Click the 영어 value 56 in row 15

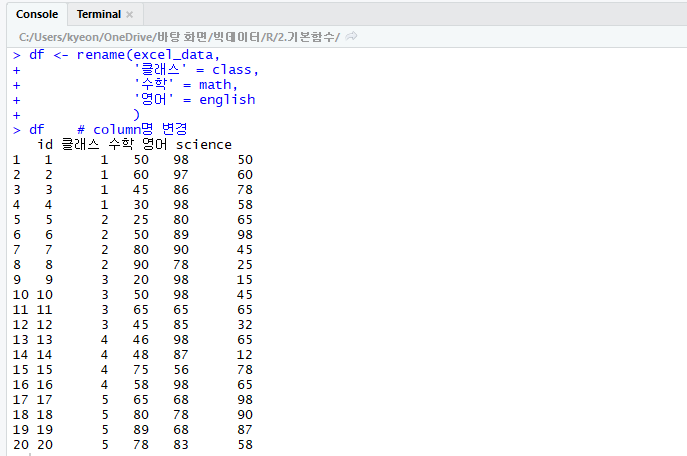(181, 370)
